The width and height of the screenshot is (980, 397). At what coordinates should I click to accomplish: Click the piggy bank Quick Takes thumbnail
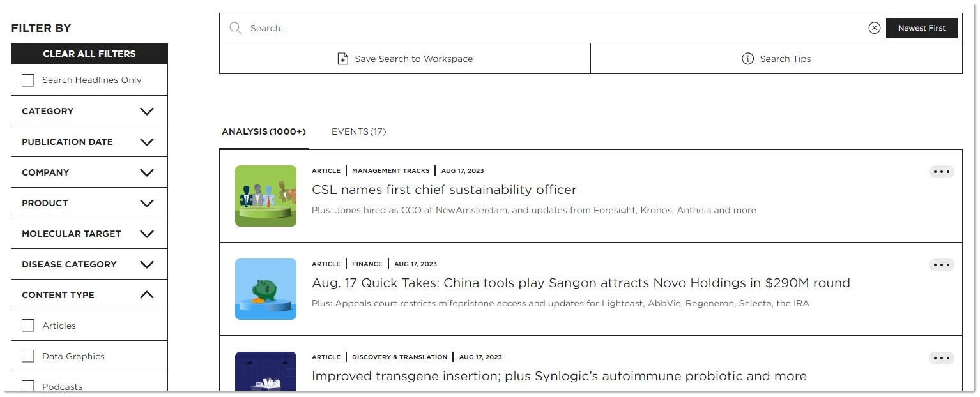[x=266, y=289]
